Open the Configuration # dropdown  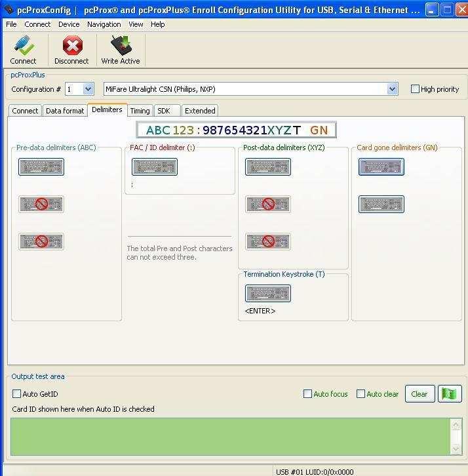[x=88, y=89]
